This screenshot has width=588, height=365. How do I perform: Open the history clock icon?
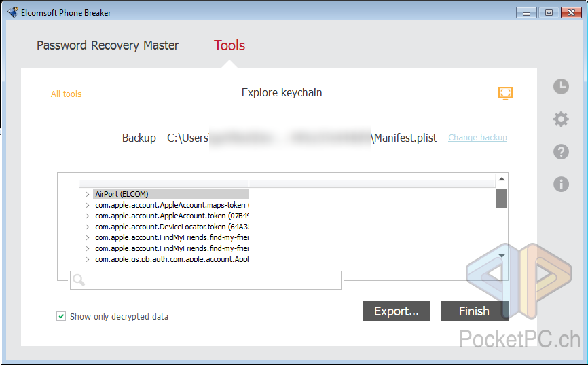(x=561, y=87)
